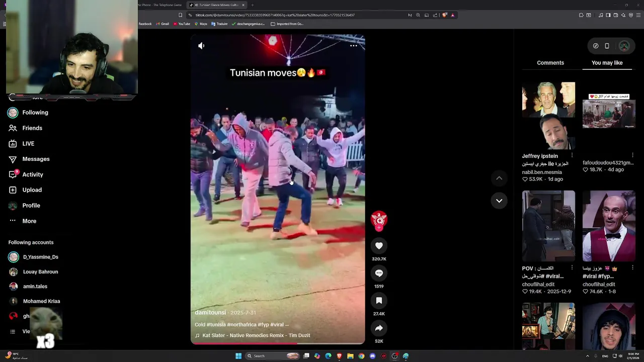Go to the previous video with up arrow

pyautogui.click(x=499, y=178)
